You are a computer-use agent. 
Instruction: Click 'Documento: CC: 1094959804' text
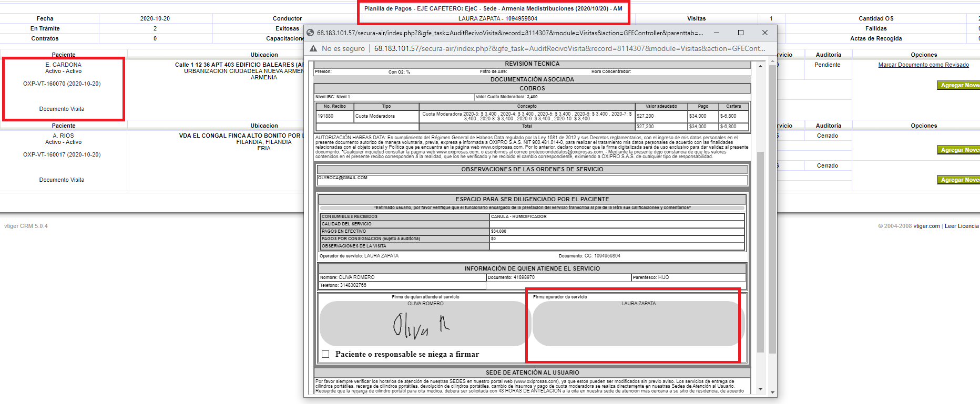pyautogui.click(x=589, y=256)
